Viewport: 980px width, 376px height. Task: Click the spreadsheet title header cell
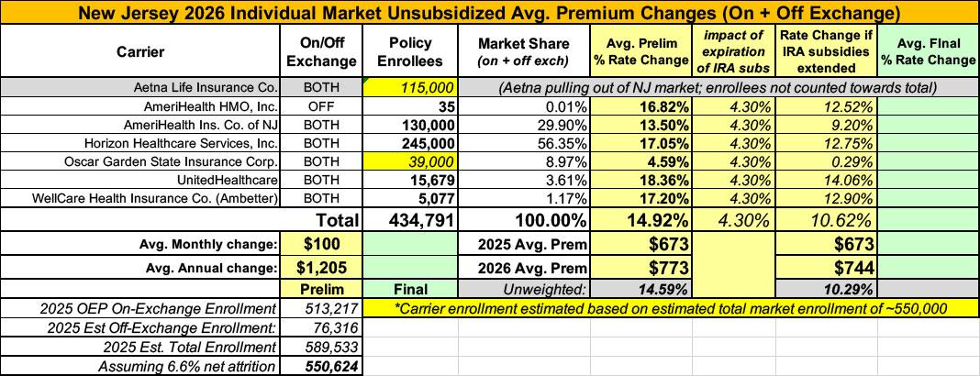point(489,12)
